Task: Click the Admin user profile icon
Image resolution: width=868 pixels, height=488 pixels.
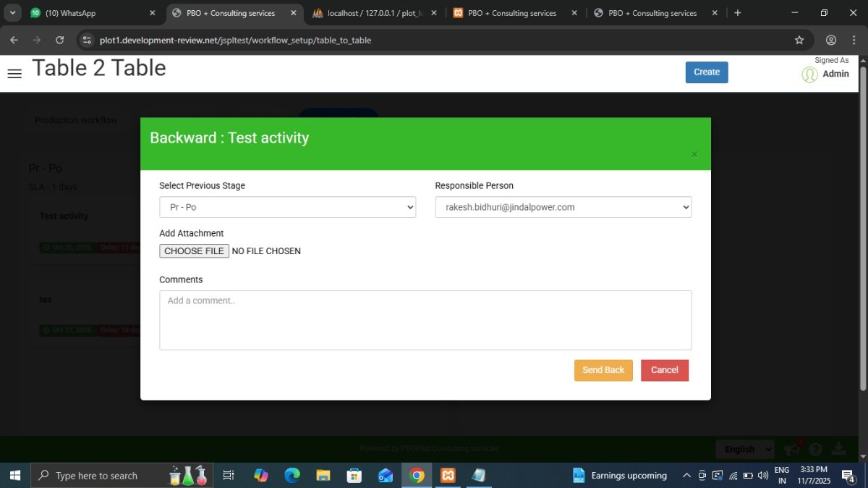Action: click(x=809, y=74)
